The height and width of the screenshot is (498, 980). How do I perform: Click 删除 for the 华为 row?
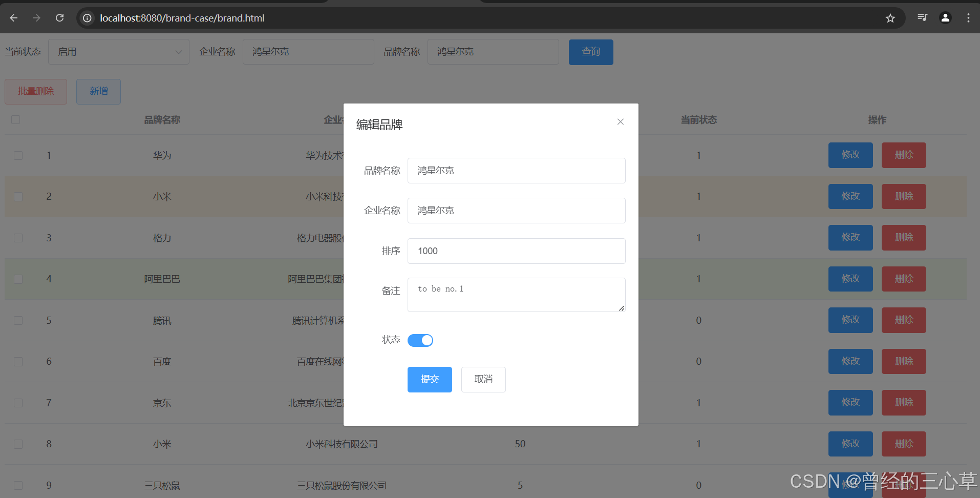click(x=904, y=155)
